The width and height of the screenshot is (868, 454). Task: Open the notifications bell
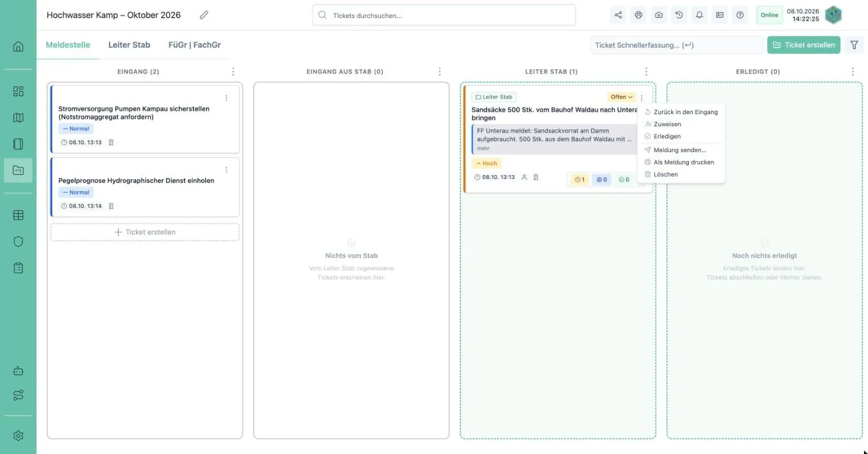tap(699, 15)
